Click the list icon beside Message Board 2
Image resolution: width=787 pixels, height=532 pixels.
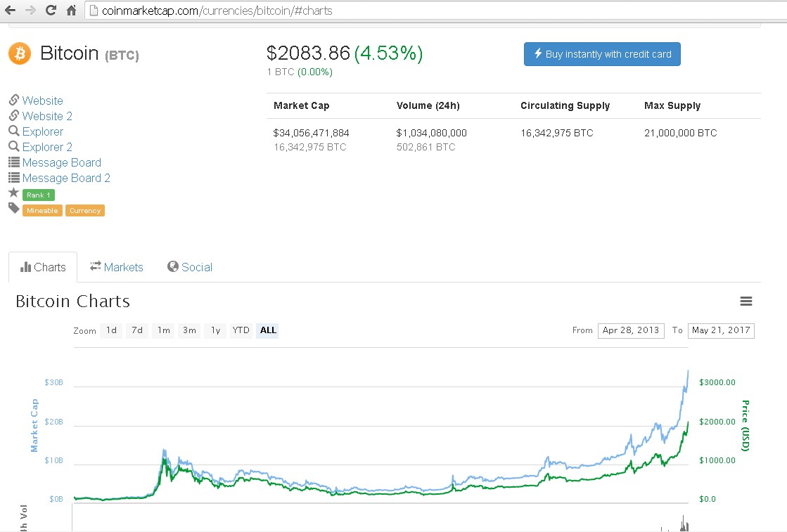tap(14, 178)
